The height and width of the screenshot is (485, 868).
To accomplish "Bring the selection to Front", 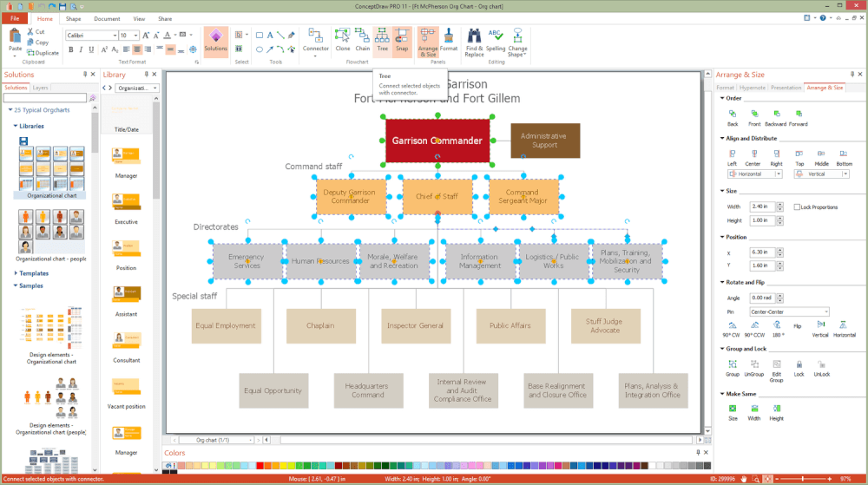I will 754,118.
